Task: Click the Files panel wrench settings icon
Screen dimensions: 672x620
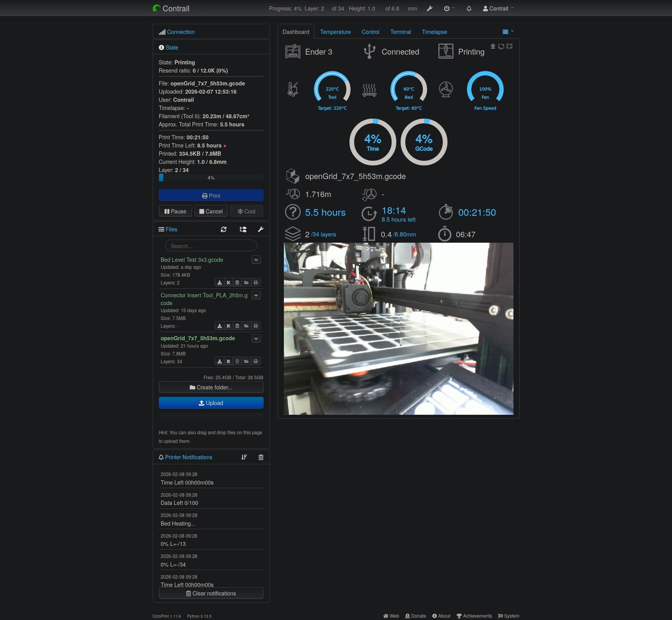Action: (x=260, y=229)
